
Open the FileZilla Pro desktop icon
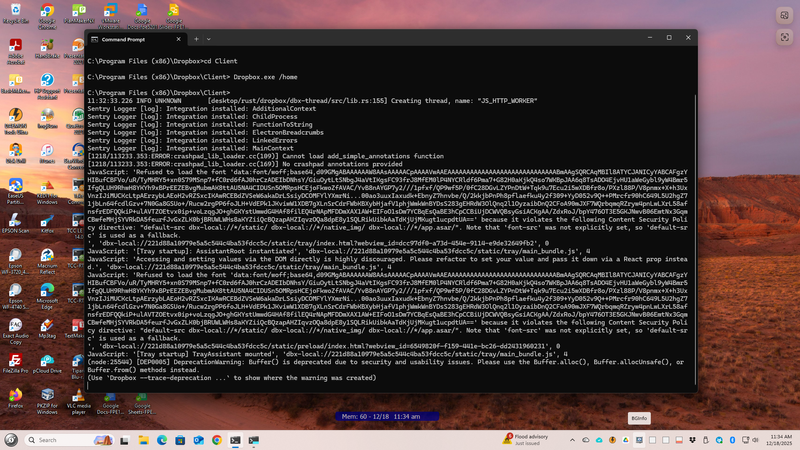16,359
